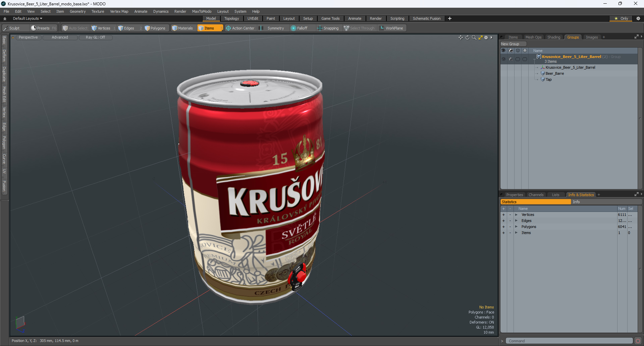
Task: Click the New Group button
Action: point(513,44)
